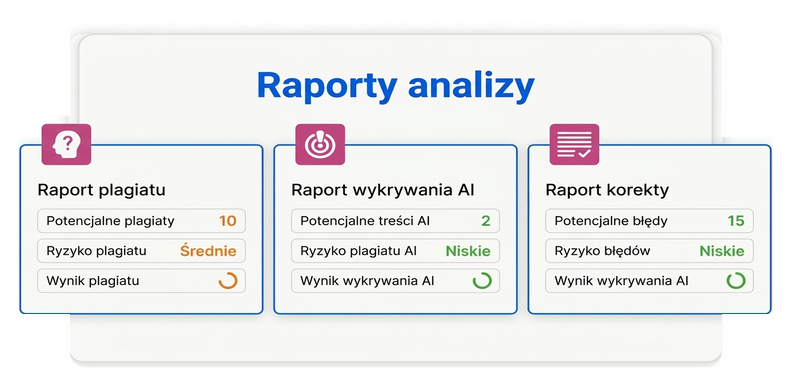Select the Ryzyko plagiatu AI row

396,251
